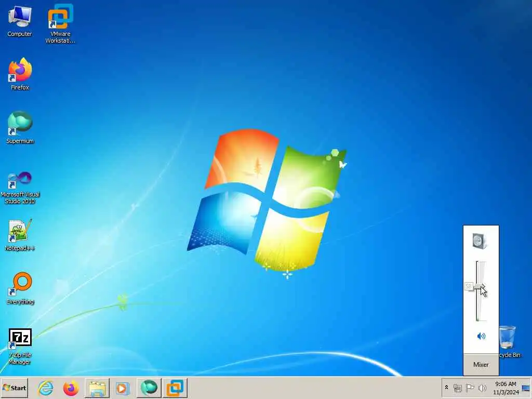Open the volume Mixer link
The width and height of the screenshot is (532, 399).
tap(481, 365)
